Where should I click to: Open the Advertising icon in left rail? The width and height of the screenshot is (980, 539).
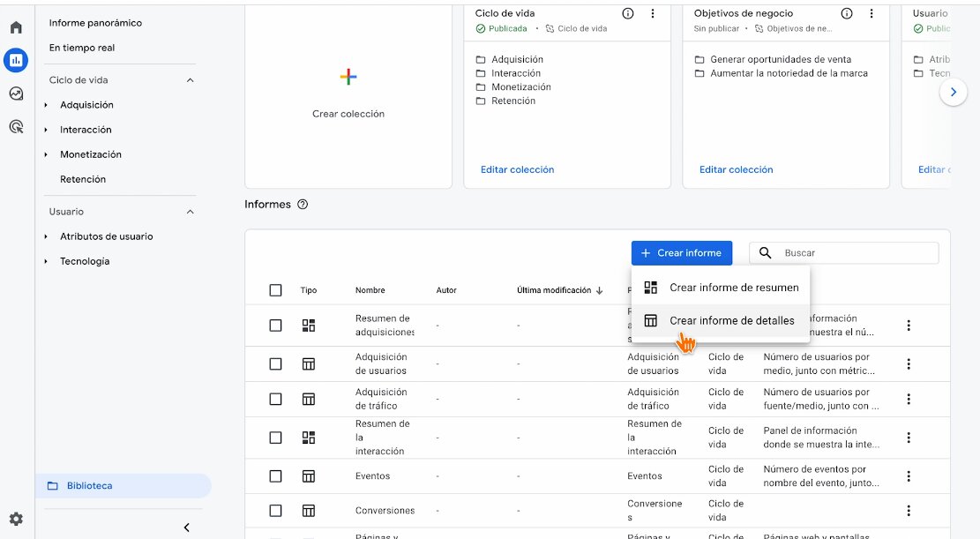(16, 127)
